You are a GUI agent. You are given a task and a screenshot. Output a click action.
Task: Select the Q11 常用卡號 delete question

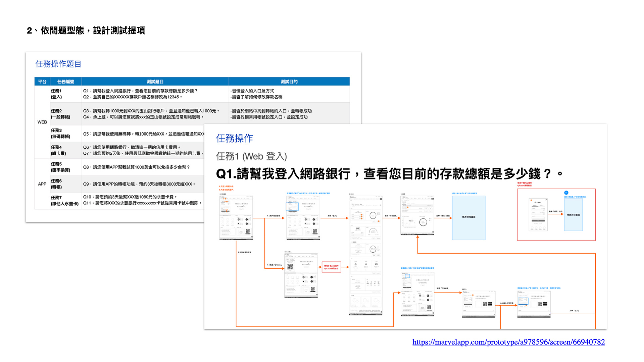pyautogui.click(x=143, y=203)
